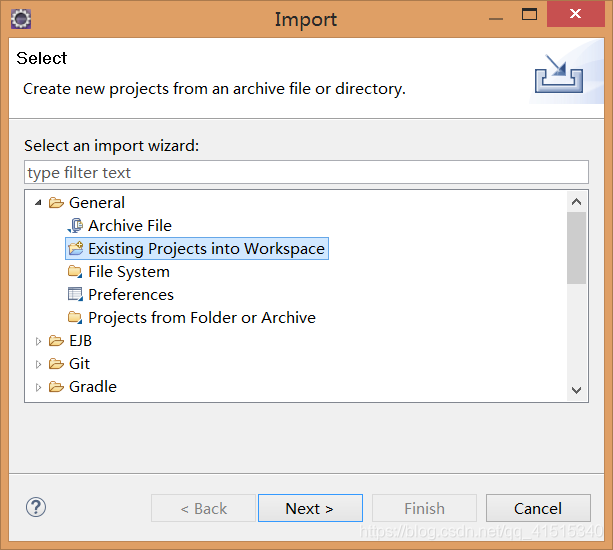Screen dimensions: 613x550
Task: Collapse the General tree node
Action: click(x=38, y=202)
